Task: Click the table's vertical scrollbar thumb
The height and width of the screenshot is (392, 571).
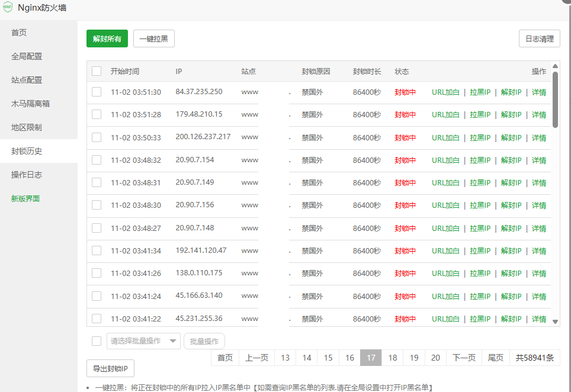Action: pos(555,99)
